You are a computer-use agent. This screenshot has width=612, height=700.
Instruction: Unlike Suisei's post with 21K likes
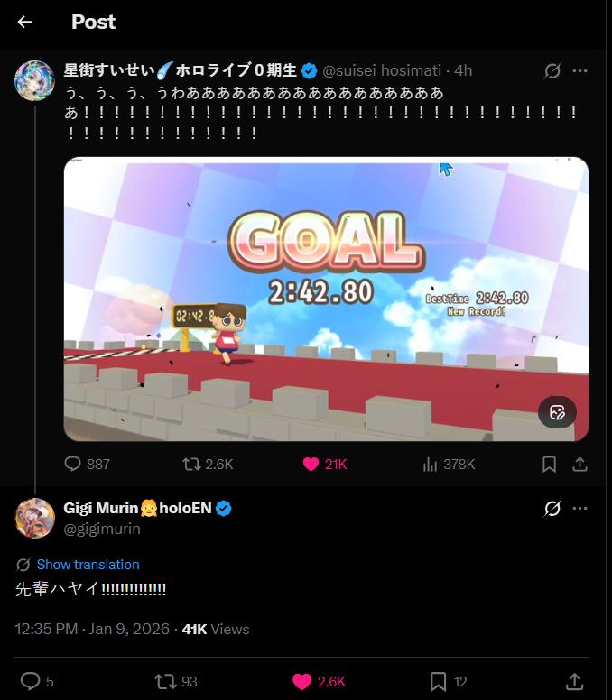click(x=325, y=465)
